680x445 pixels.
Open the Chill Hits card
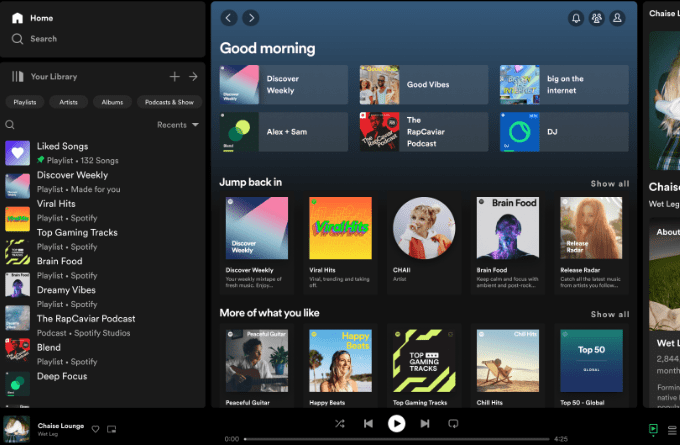(x=508, y=366)
